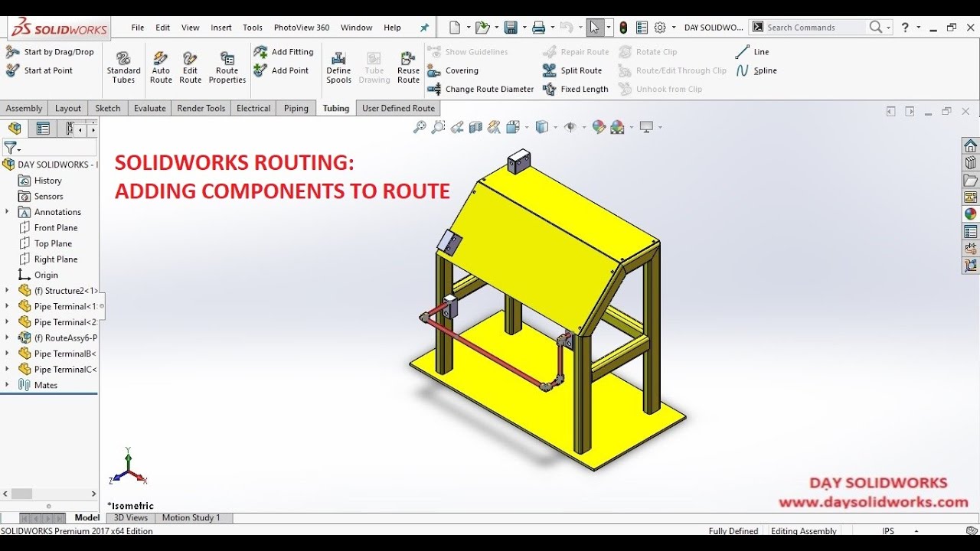Open Change Route Diameter

[481, 89]
